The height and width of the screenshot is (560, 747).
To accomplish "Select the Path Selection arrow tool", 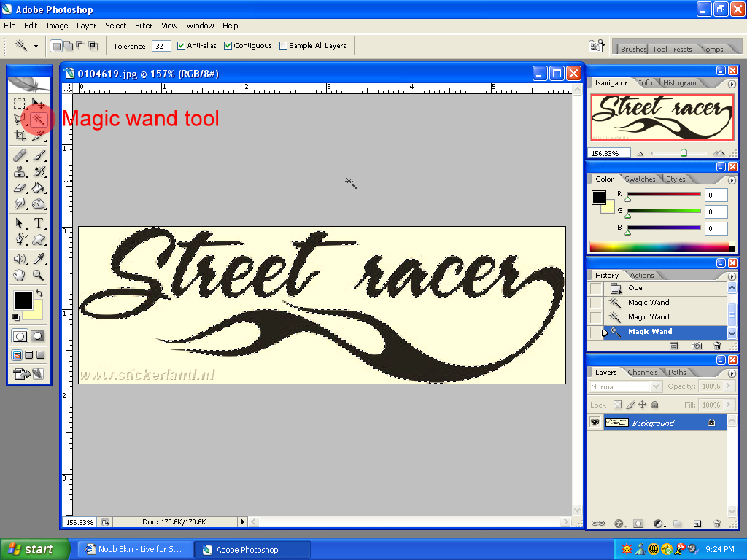I will tap(20, 223).
